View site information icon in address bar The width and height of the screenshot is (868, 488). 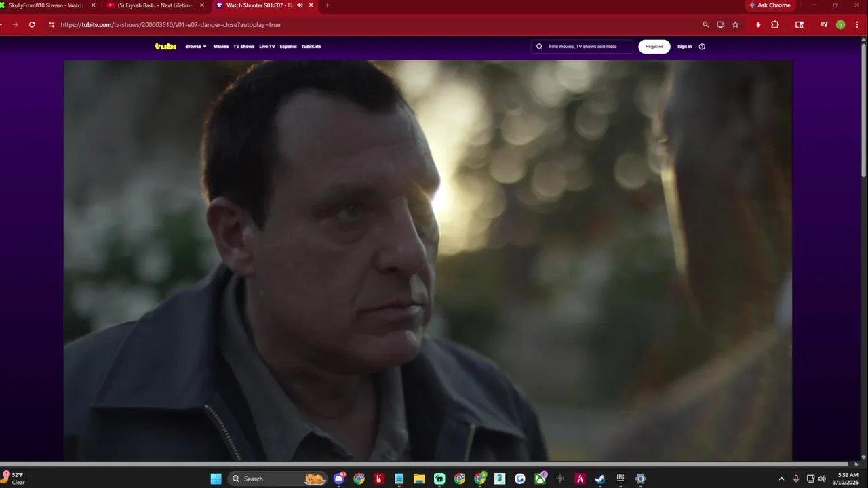[x=51, y=24]
